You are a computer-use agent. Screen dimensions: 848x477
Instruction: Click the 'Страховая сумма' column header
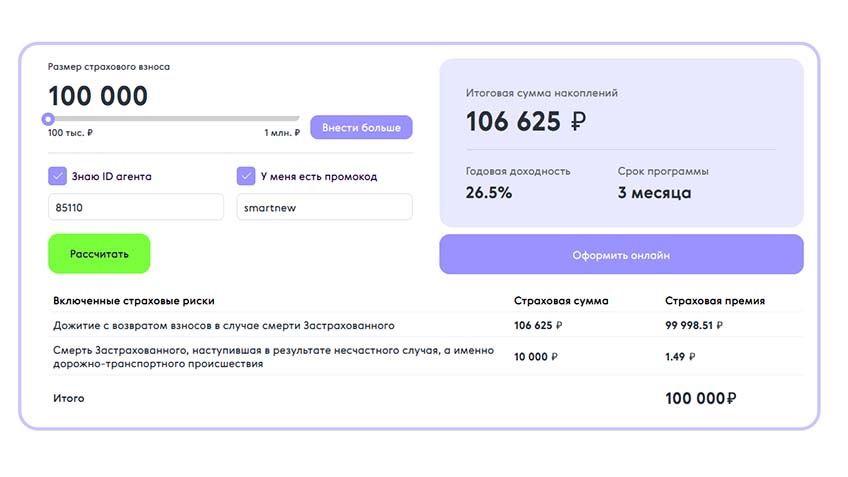click(x=561, y=301)
